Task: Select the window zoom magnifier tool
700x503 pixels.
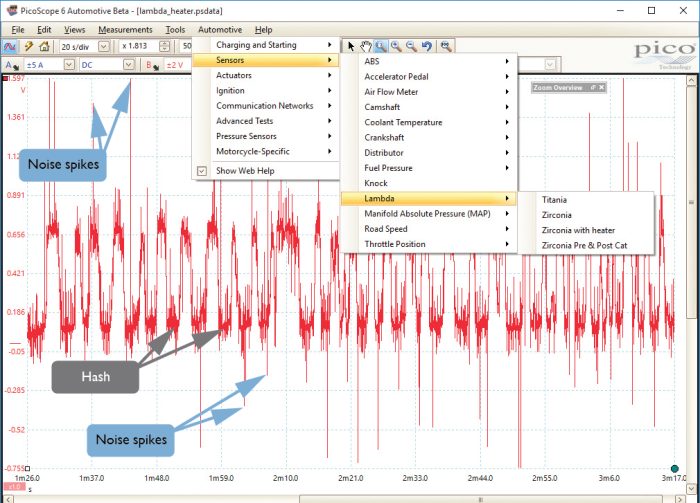Action: pyautogui.click(x=381, y=46)
